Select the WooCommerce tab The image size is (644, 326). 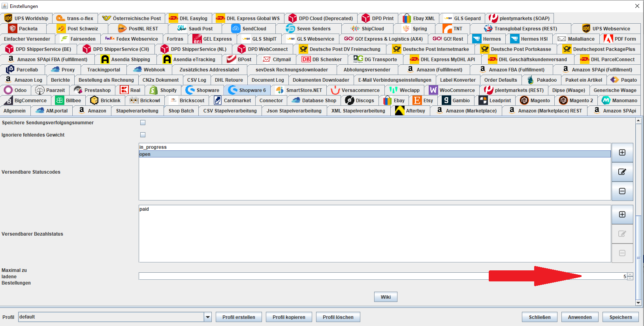[x=452, y=90]
